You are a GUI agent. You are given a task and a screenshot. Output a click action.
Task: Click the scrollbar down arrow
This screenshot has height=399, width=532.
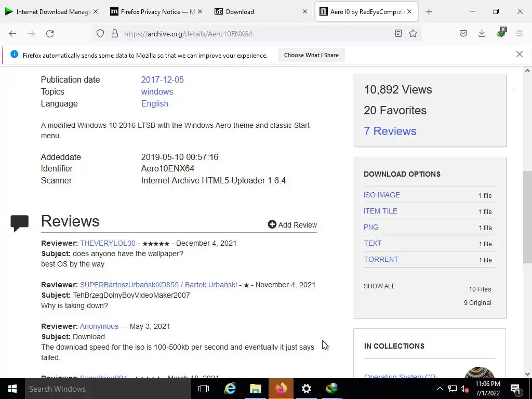tap(527, 374)
